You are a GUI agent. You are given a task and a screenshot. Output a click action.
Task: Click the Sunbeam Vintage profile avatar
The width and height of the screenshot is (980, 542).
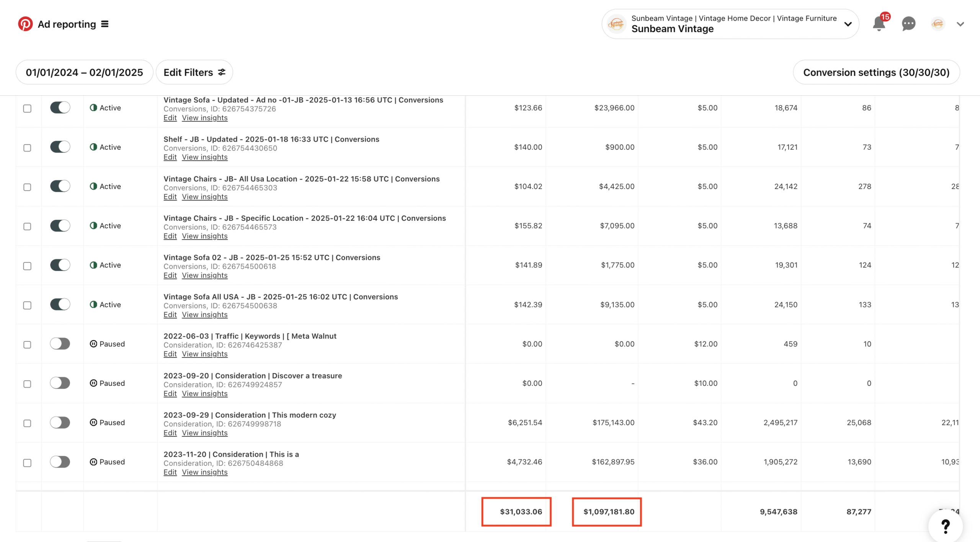coord(938,24)
